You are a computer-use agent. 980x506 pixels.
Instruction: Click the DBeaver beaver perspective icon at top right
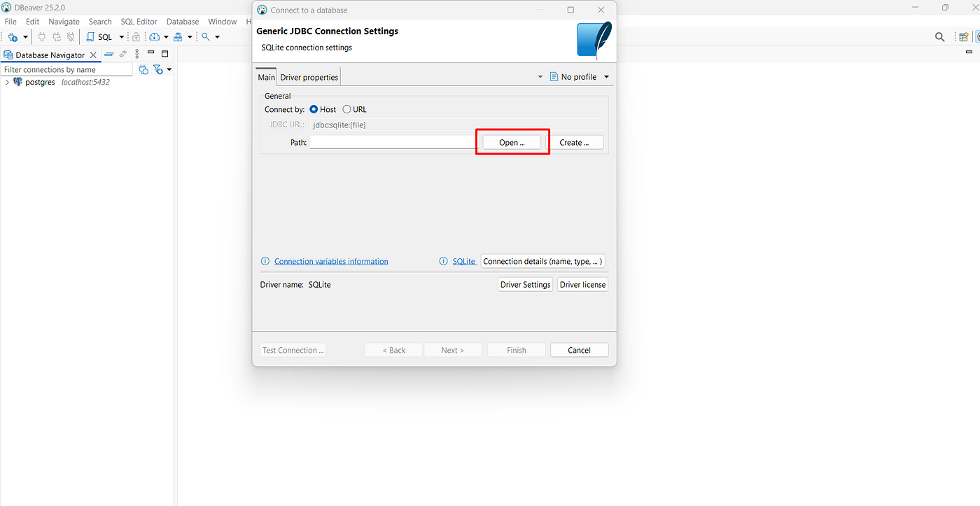coord(978,37)
